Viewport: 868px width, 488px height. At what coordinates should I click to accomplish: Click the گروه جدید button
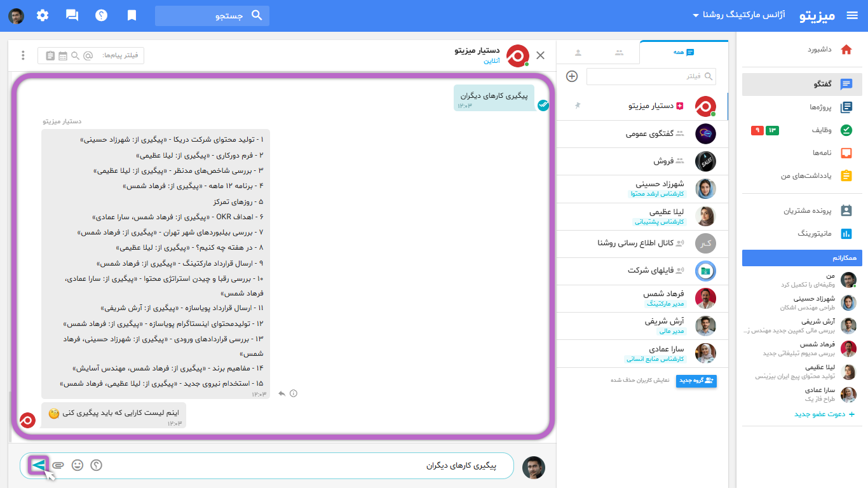click(696, 381)
